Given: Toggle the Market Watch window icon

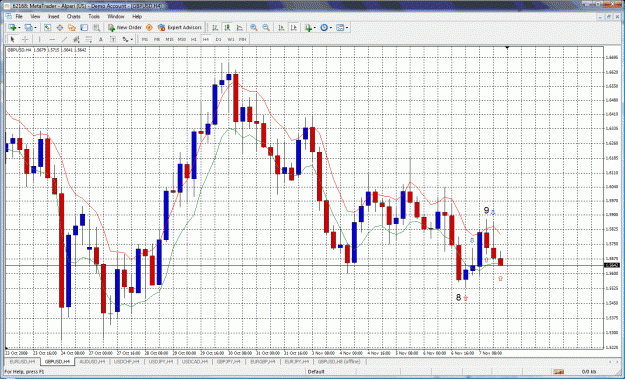Looking at the screenshot, I should tap(47, 27).
